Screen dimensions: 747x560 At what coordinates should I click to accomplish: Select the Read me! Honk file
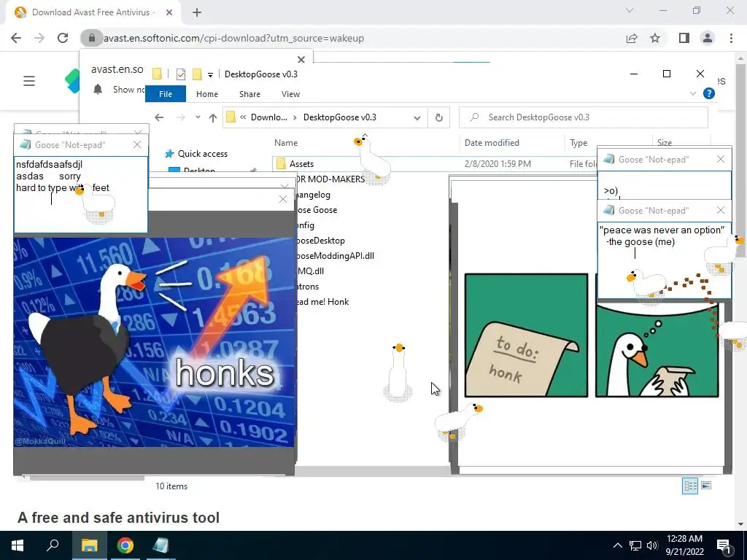[322, 302]
